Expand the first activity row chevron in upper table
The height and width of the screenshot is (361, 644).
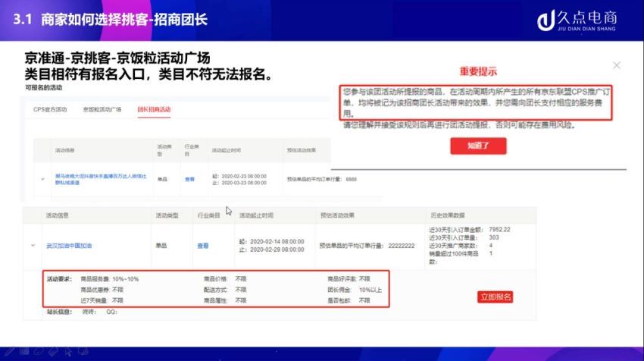[42, 179]
